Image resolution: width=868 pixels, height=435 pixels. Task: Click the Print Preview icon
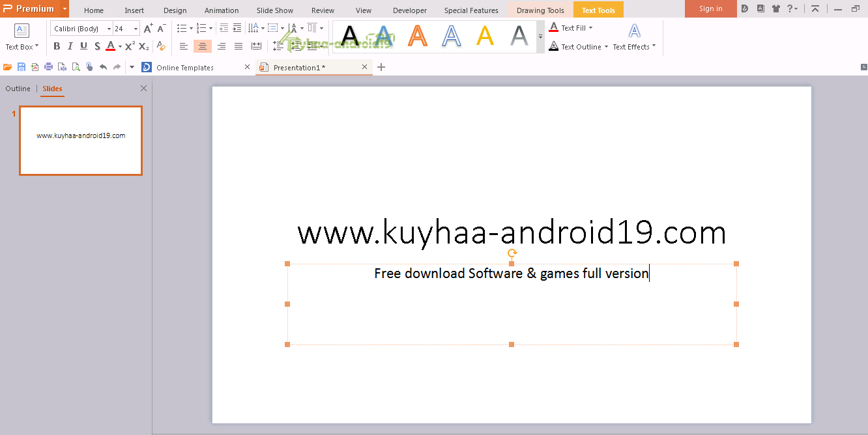76,67
